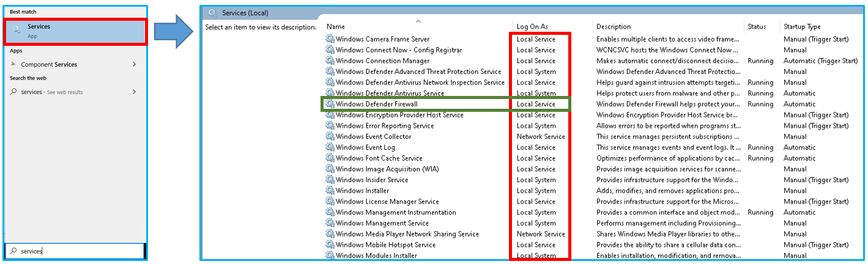868x264 pixels.
Task: Select the Windows Management Instrumentation name
Action: (x=396, y=213)
